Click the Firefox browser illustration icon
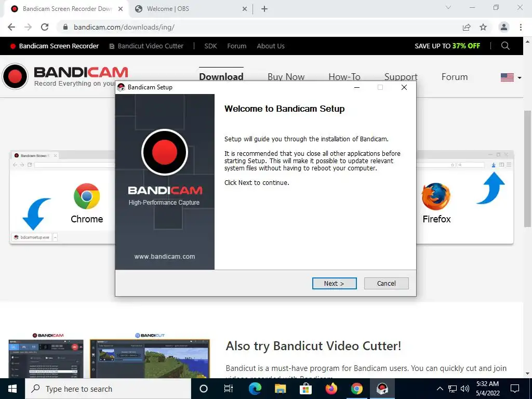Viewport: 532px width, 399px height. point(436,196)
